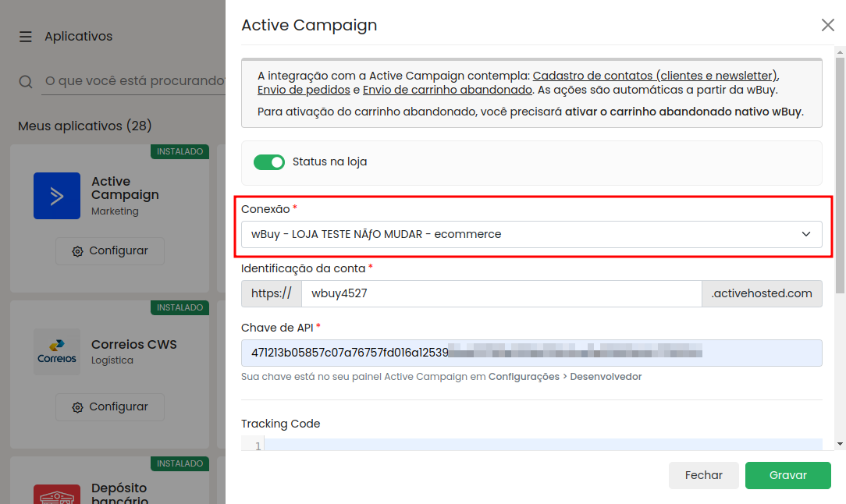Close the Active Campaign panel with X

[x=828, y=25]
